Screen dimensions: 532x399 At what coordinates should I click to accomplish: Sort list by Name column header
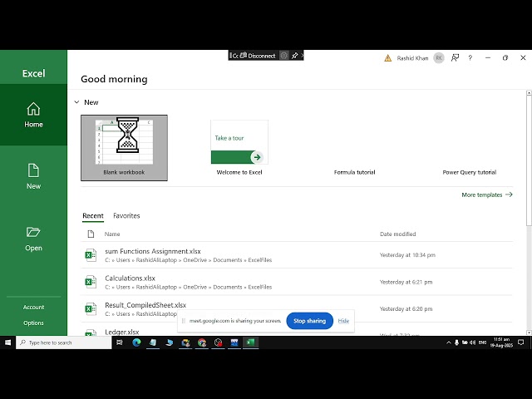[112, 234]
